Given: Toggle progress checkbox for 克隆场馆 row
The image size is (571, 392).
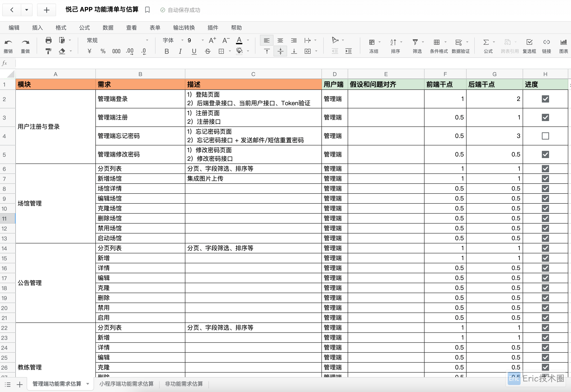Looking at the screenshot, I should pyautogui.click(x=545, y=208).
